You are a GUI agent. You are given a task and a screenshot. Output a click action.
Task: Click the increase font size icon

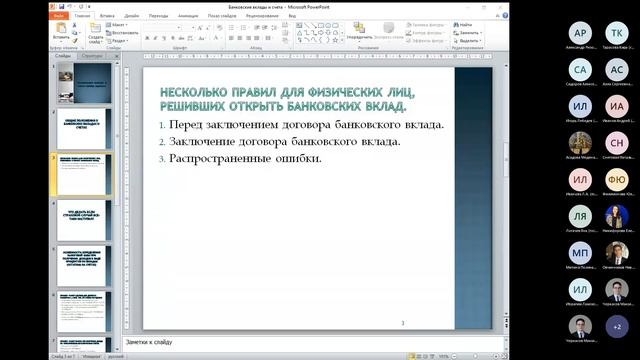click(200, 28)
